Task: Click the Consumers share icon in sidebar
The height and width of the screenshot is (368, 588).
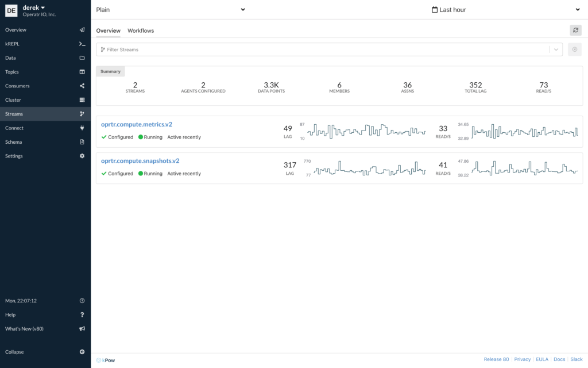Action: (x=82, y=86)
